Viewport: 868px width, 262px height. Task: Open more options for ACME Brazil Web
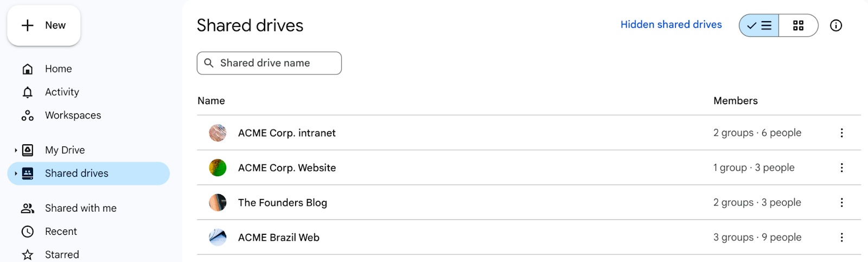click(x=841, y=238)
